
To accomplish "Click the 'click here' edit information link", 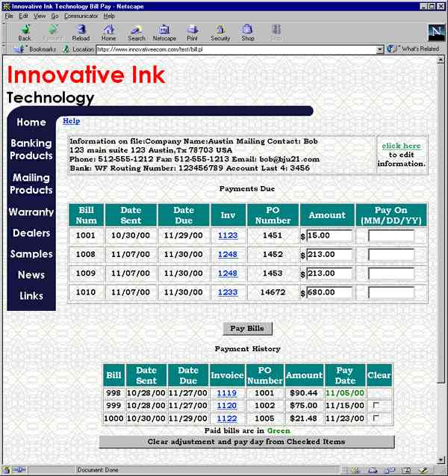I will pos(401,146).
